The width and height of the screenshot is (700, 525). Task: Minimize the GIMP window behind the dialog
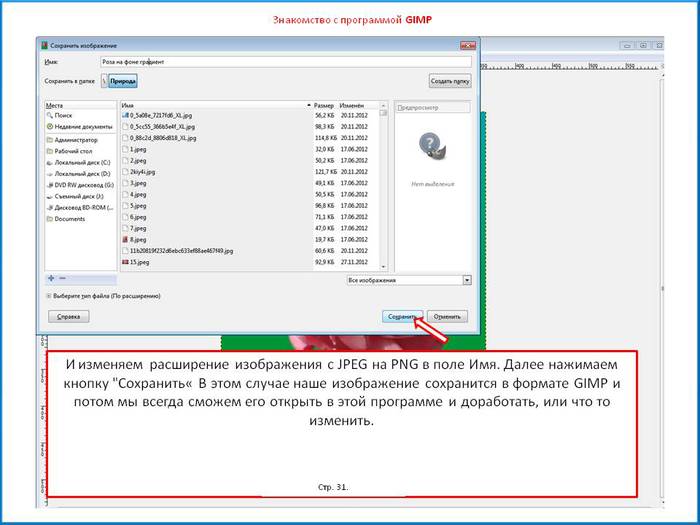click(627, 46)
